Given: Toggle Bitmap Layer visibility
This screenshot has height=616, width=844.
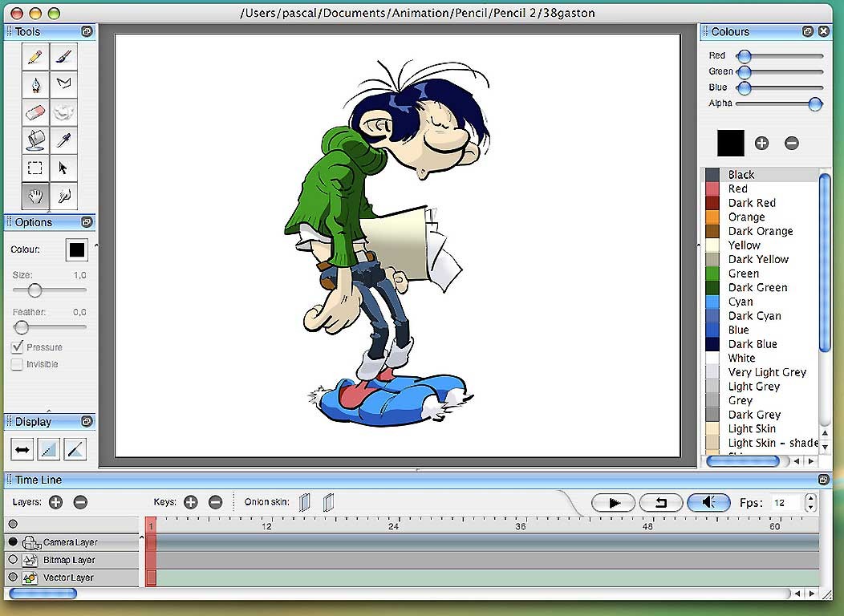Looking at the screenshot, I should point(13,560).
